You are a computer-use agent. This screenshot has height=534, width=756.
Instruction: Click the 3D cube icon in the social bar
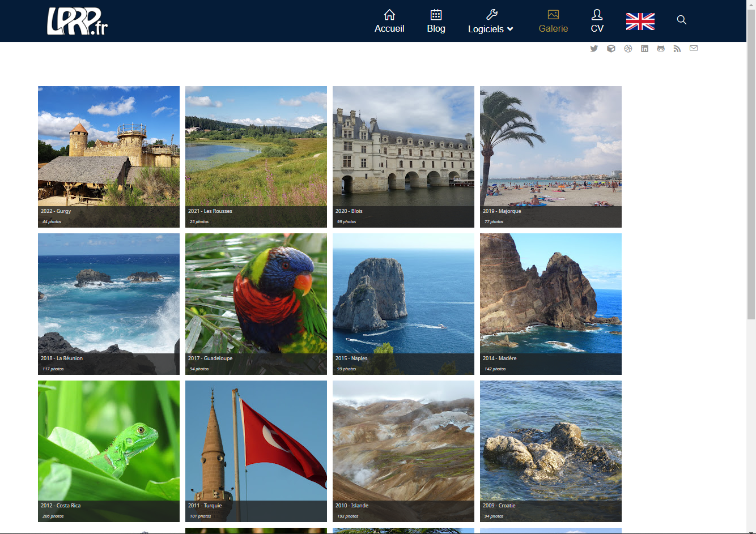point(611,49)
